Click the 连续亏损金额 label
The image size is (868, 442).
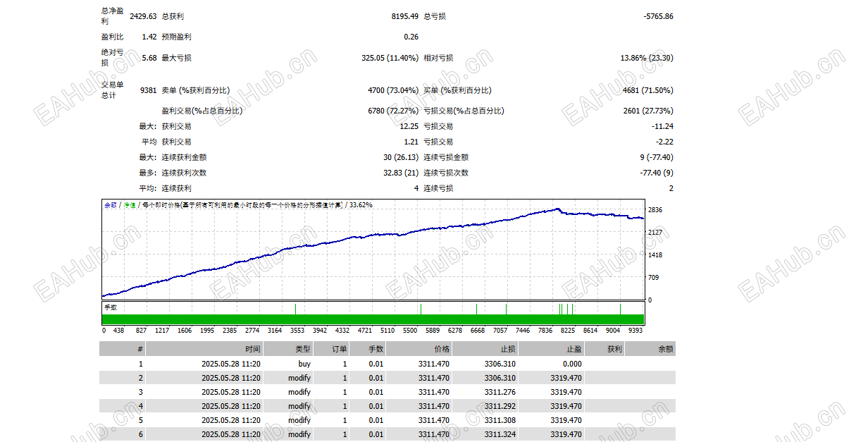(x=446, y=157)
